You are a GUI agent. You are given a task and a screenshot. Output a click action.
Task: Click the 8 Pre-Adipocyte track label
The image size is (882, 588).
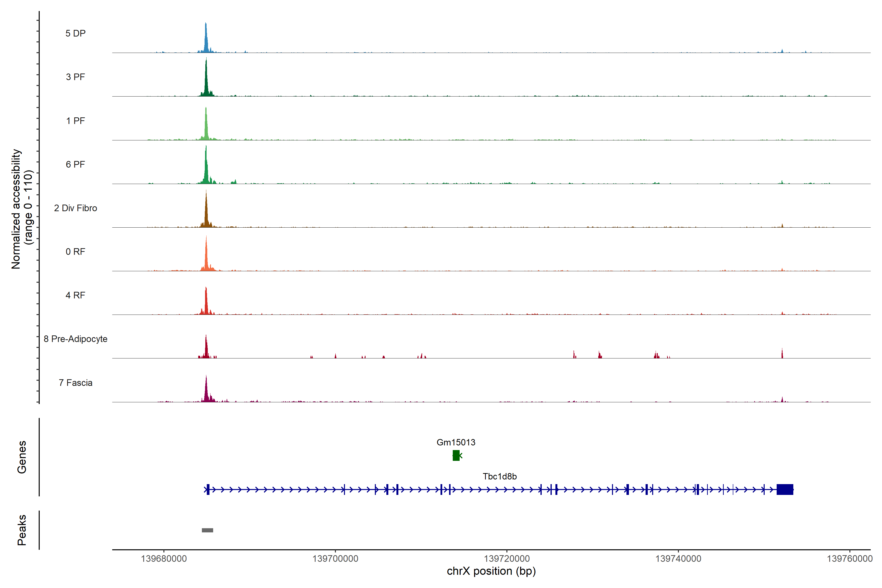[75, 339]
